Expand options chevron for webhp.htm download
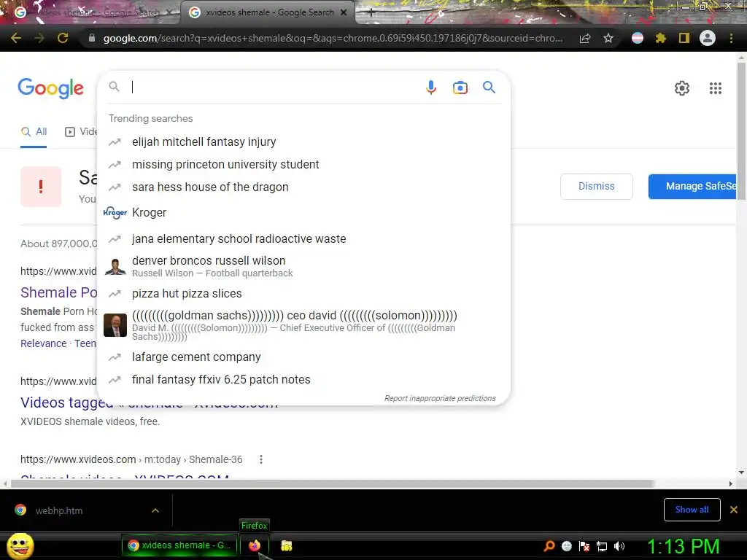747x560 pixels. (155, 510)
